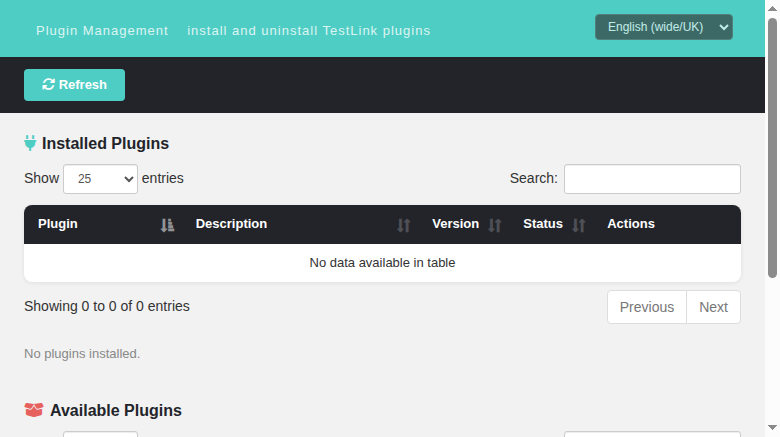Viewport: 780px width, 437px height.
Task: Click the Previous pagination button
Action: pos(647,307)
